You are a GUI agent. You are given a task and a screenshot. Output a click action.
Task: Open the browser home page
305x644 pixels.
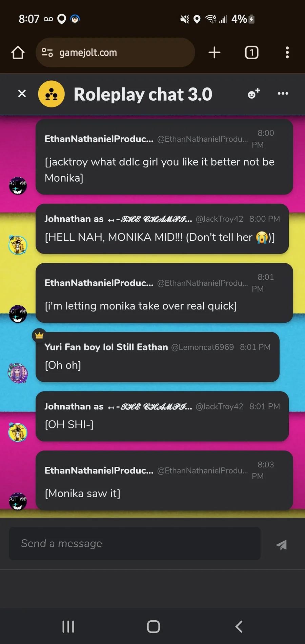click(18, 53)
